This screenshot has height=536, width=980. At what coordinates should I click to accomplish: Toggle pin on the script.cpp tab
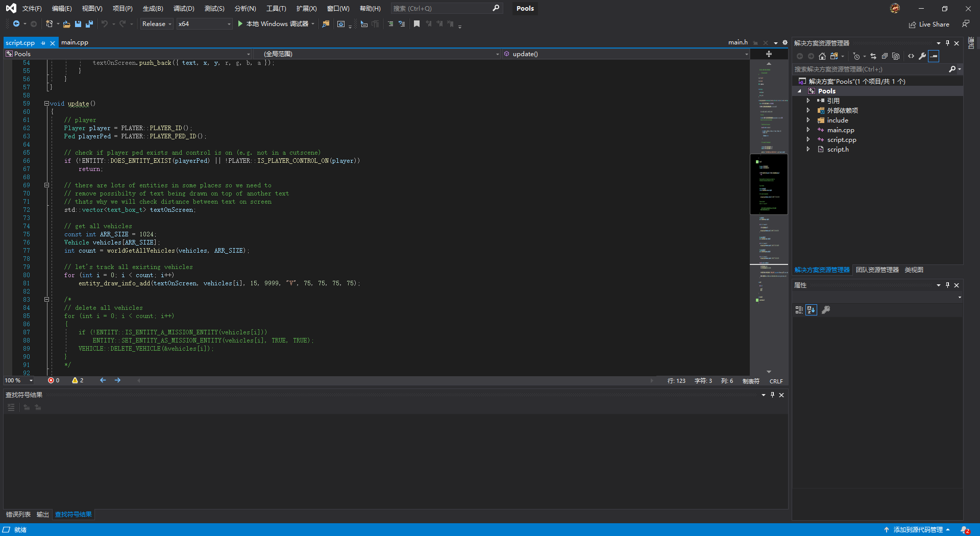(x=43, y=43)
